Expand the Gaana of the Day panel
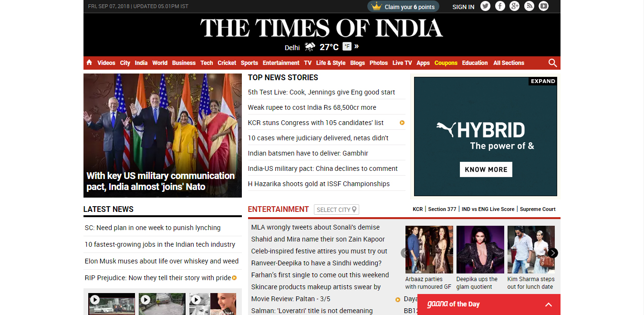The image size is (644, 315). (x=548, y=304)
